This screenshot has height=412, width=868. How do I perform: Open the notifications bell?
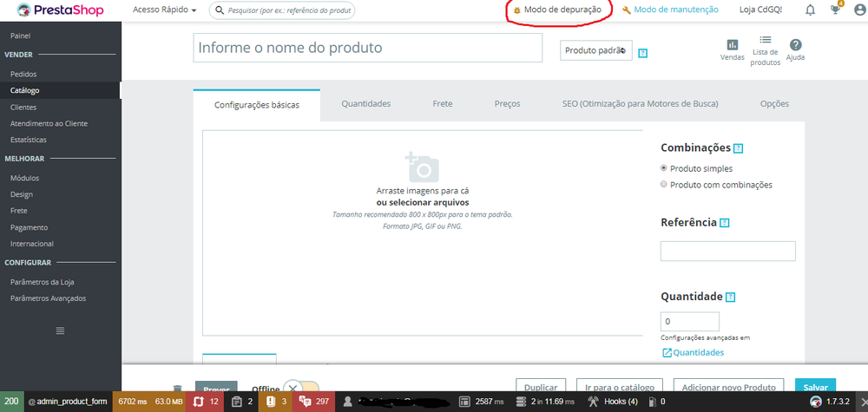tap(810, 10)
